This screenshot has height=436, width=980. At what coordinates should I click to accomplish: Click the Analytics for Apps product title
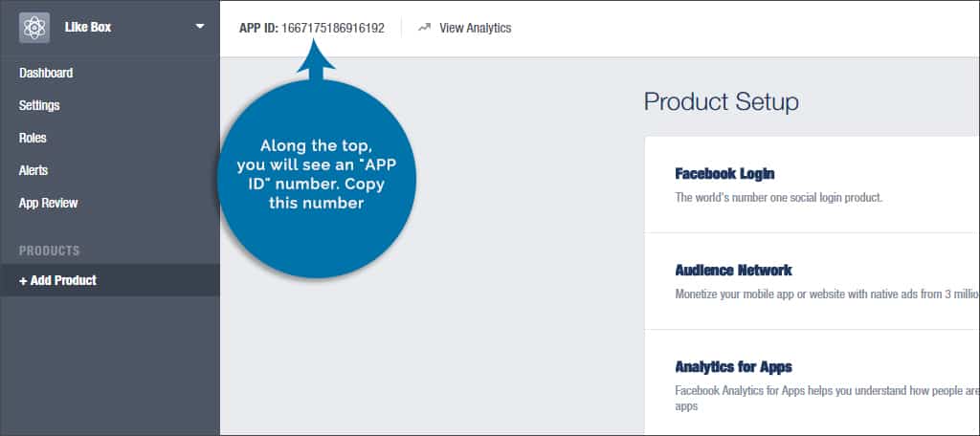click(734, 366)
